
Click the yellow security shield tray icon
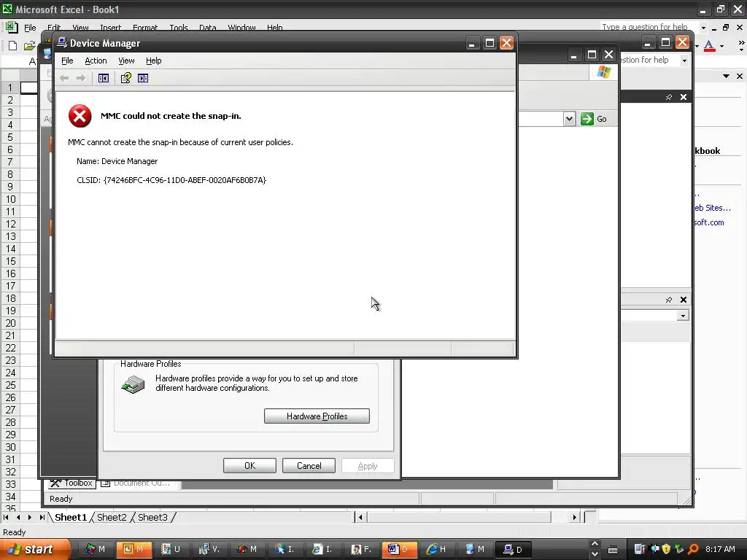[666, 549]
